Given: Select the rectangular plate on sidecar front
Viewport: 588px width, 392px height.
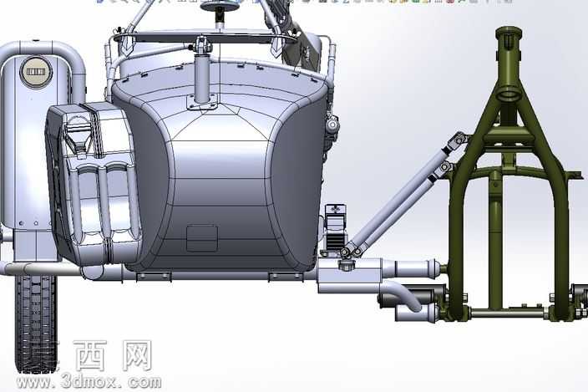Looking at the screenshot, I should (202, 238).
